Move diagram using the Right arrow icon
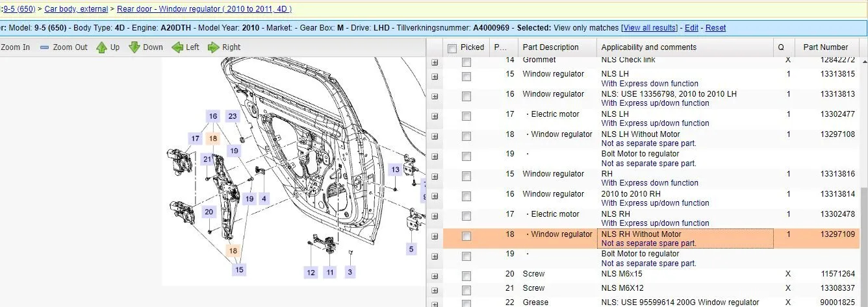The image size is (868, 307). [214, 47]
